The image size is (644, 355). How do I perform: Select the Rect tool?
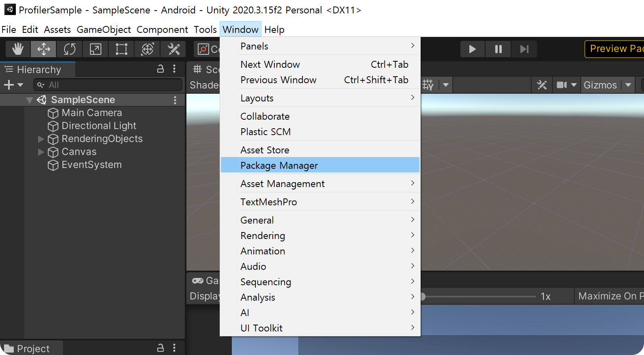click(121, 49)
